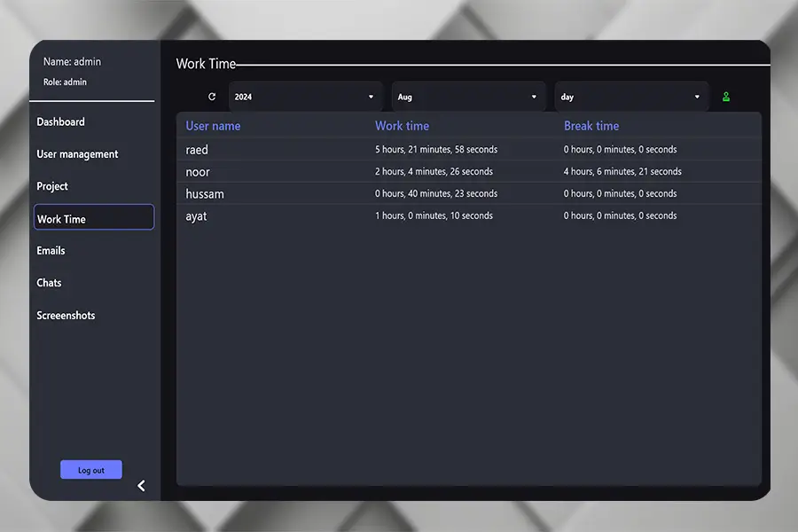This screenshot has width=798, height=532.
Task: Click the Log out button
Action: (x=91, y=469)
